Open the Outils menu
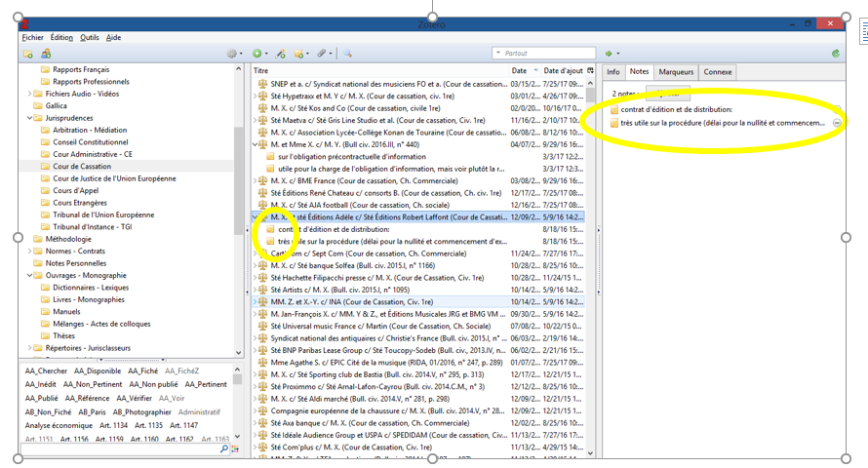 click(x=89, y=37)
